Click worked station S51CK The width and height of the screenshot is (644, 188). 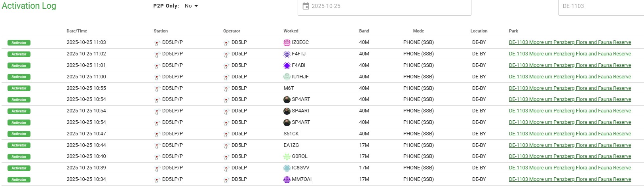point(291,134)
